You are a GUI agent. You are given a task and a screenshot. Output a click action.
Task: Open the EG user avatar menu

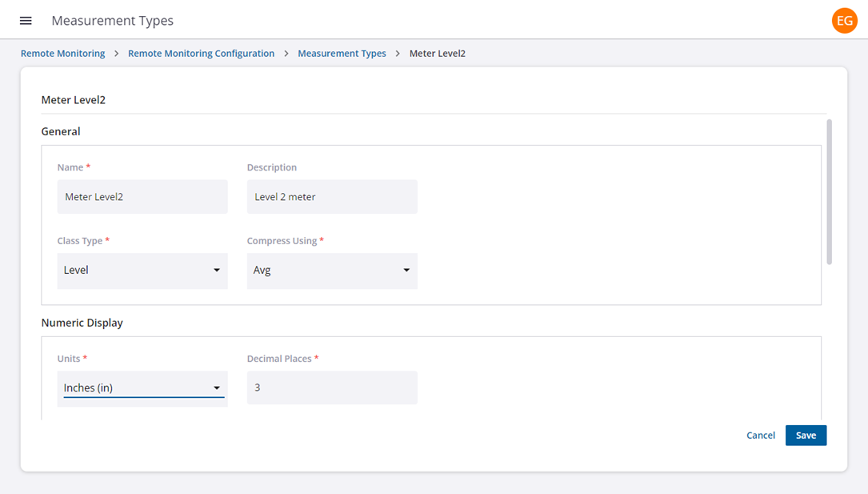(844, 20)
